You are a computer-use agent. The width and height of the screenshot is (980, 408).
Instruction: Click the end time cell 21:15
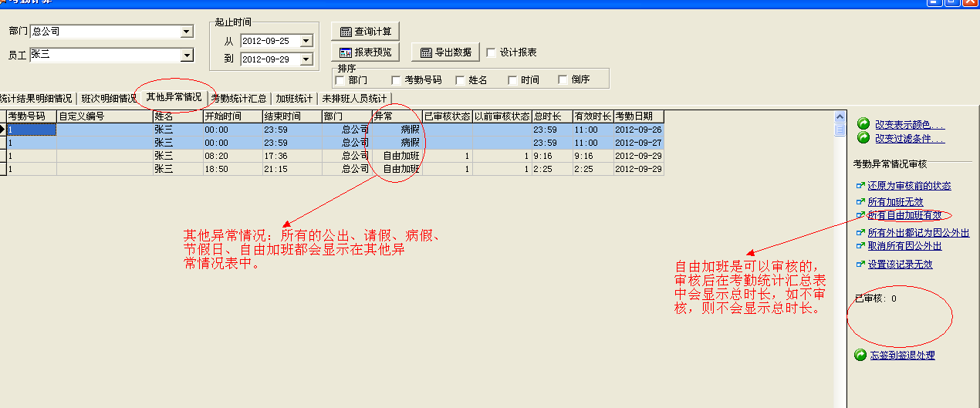coord(292,169)
